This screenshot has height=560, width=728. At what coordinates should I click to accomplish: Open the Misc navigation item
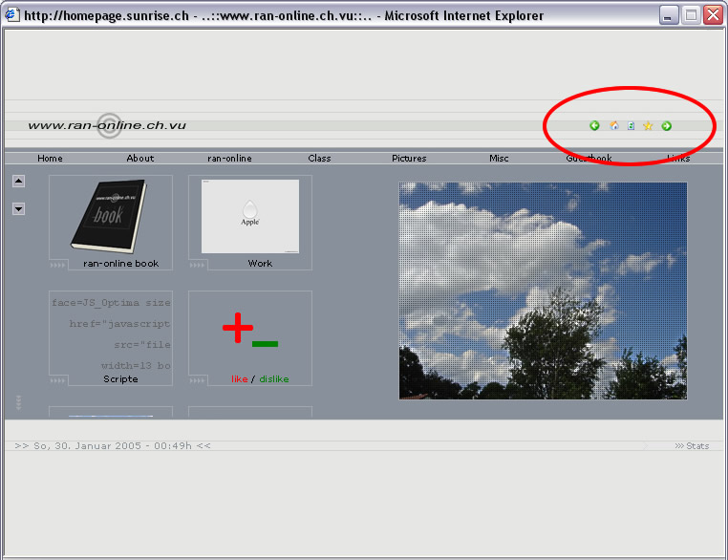[x=499, y=159]
